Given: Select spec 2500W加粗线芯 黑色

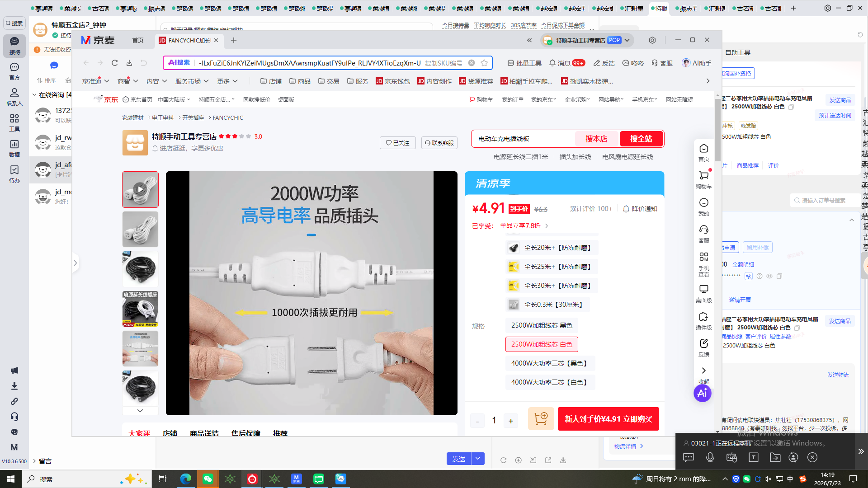Looking at the screenshot, I should tap(542, 325).
